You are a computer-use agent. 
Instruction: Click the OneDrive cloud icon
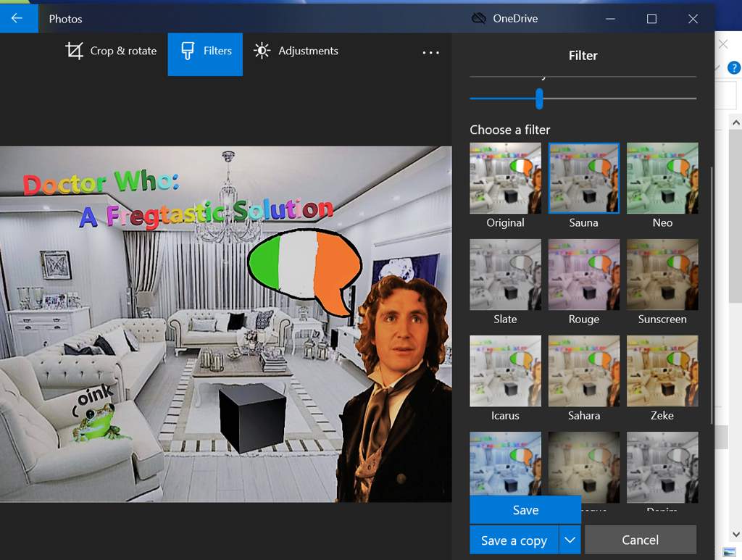click(x=479, y=18)
